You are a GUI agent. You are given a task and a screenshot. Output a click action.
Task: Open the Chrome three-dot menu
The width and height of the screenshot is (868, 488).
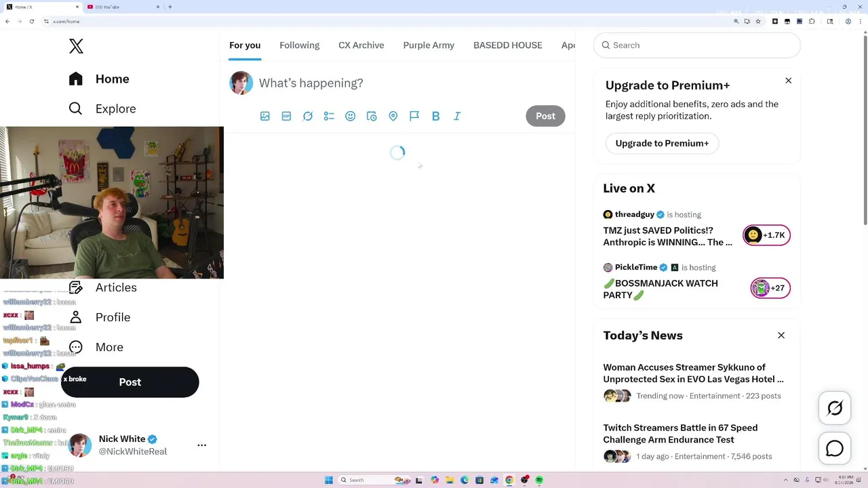pos(861,21)
